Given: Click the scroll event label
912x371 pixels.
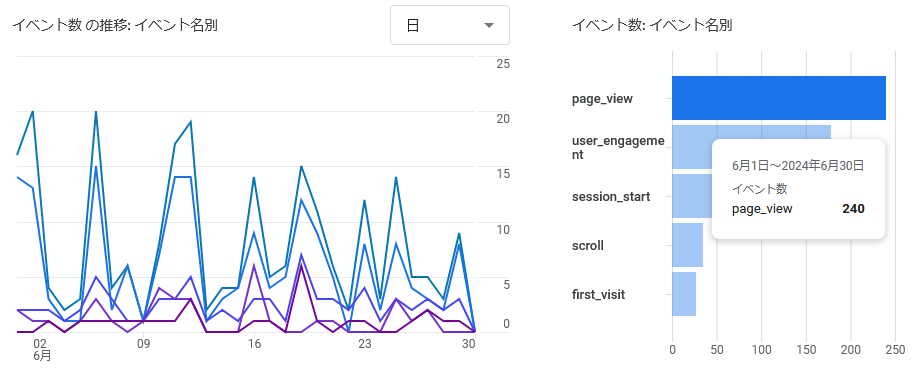Looking at the screenshot, I should click(587, 245).
